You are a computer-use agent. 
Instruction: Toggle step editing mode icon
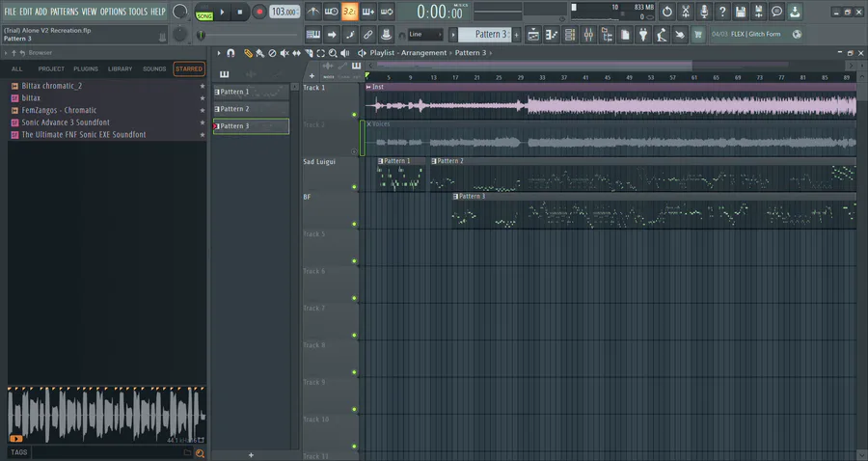(350, 35)
